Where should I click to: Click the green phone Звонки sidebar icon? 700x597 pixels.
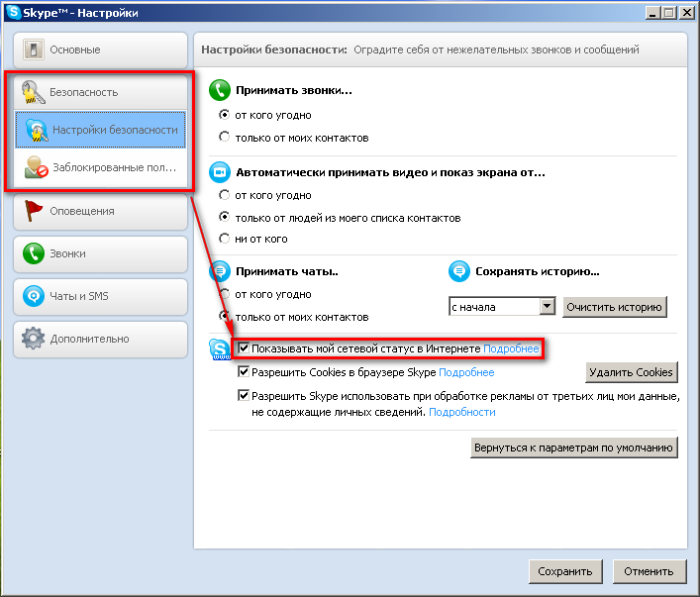click(x=34, y=253)
